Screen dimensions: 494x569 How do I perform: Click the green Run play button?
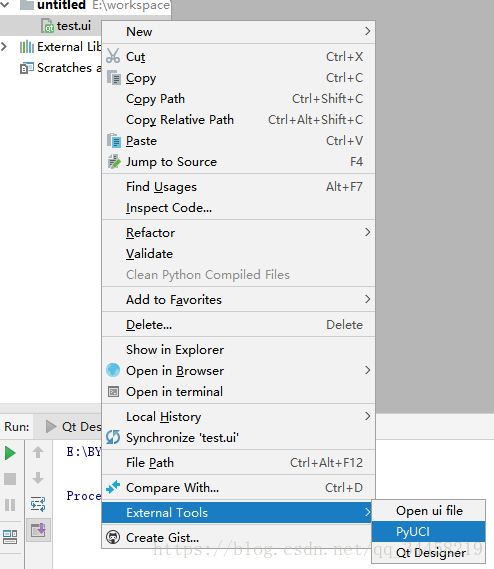[10, 453]
